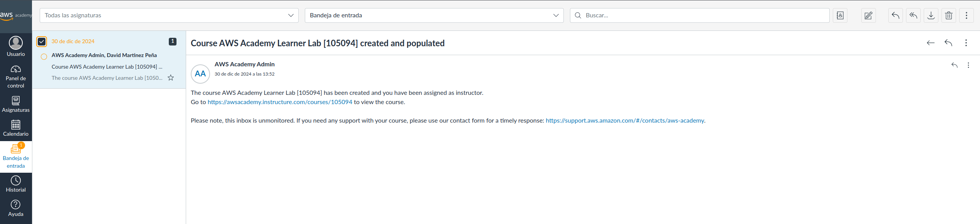Star the AWS Academy Learner Lab conversation
980x224 pixels.
point(171,78)
